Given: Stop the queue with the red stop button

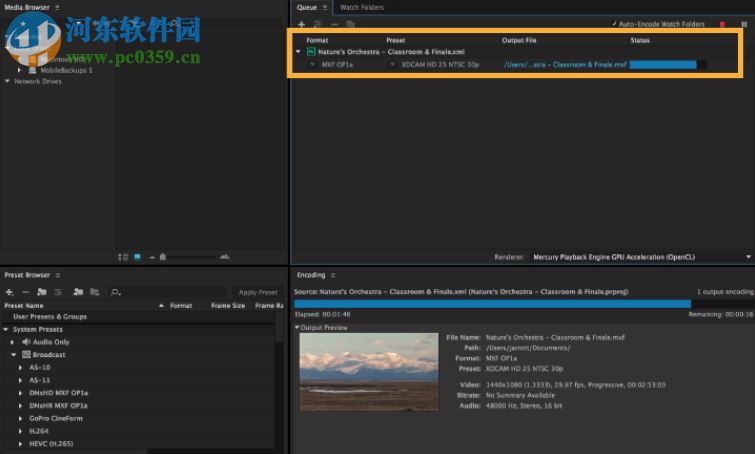Looking at the screenshot, I should [x=722, y=24].
